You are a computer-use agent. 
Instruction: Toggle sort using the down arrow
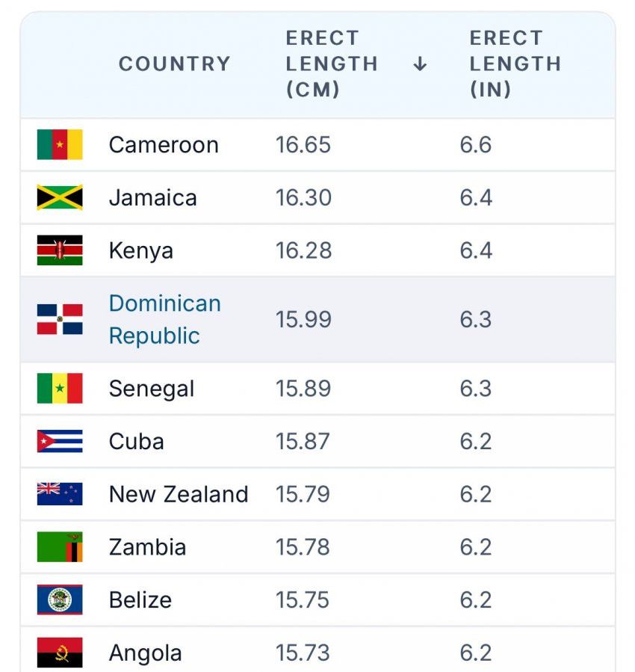pos(420,64)
